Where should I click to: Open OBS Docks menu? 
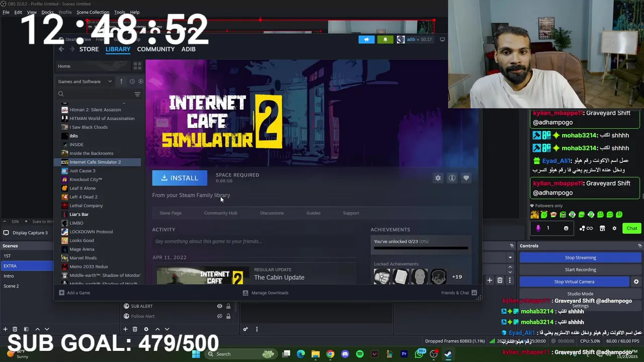pyautogui.click(x=47, y=12)
